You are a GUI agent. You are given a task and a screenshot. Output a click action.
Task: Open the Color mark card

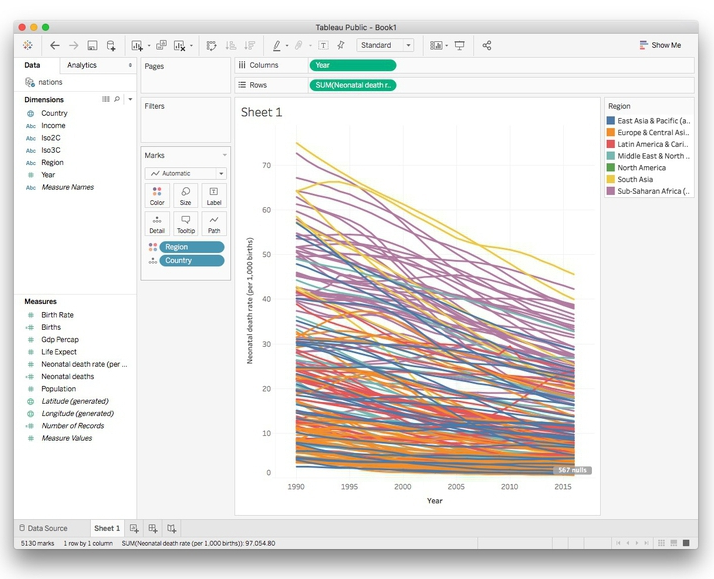coord(157,196)
